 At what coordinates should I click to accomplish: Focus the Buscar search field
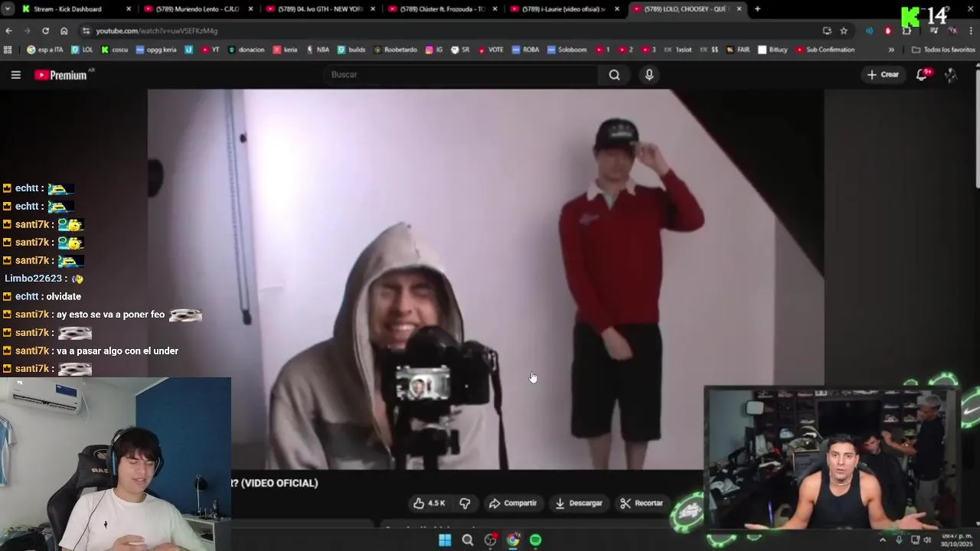tap(462, 74)
